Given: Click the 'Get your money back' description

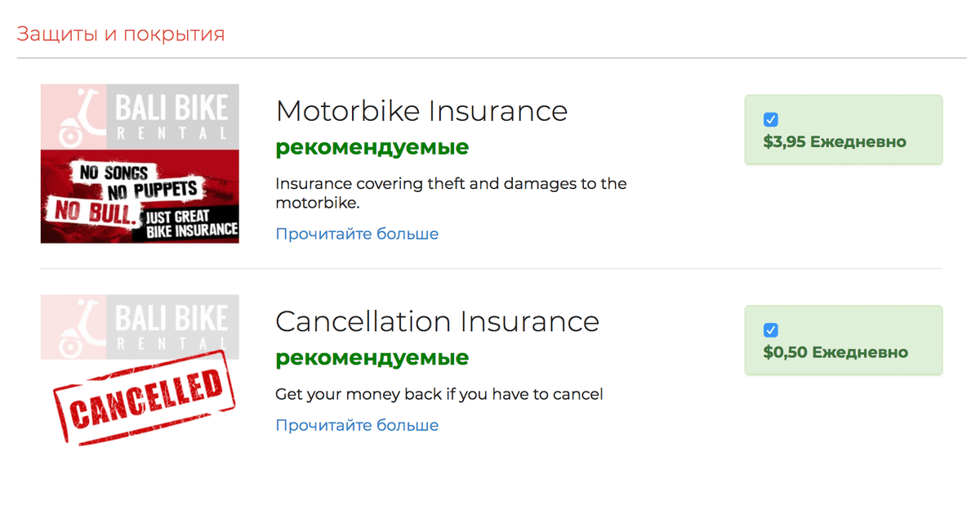Looking at the screenshot, I should 439,394.
